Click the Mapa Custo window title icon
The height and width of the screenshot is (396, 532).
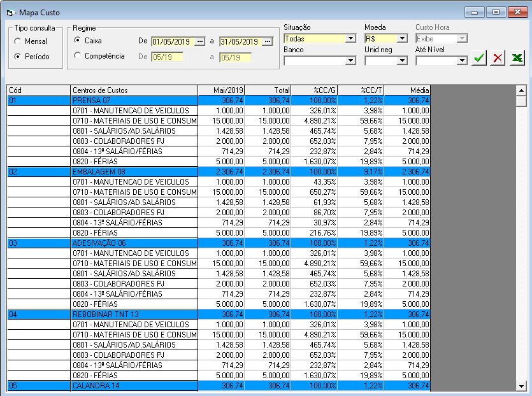coord(11,12)
